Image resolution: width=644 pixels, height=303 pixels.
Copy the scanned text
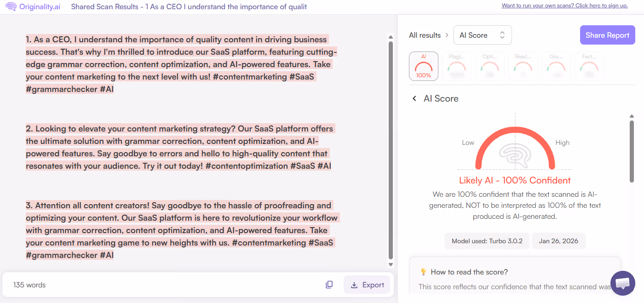(329, 285)
